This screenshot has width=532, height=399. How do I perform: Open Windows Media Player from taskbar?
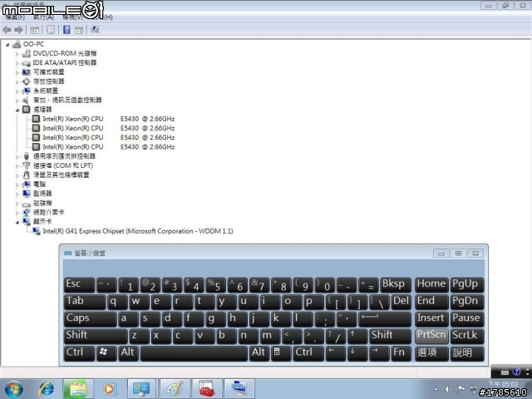point(109,389)
